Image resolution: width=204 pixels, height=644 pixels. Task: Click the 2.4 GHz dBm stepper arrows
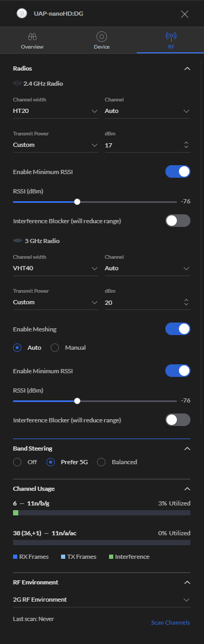click(186, 145)
